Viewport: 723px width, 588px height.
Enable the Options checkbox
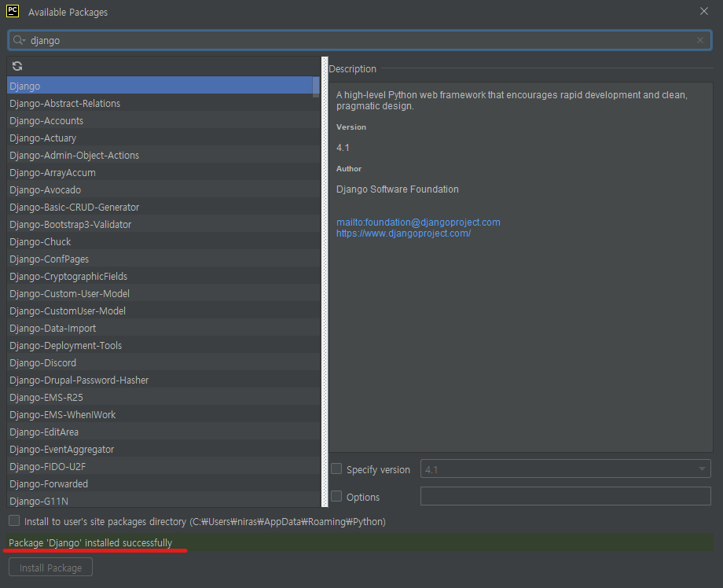click(x=336, y=496)
